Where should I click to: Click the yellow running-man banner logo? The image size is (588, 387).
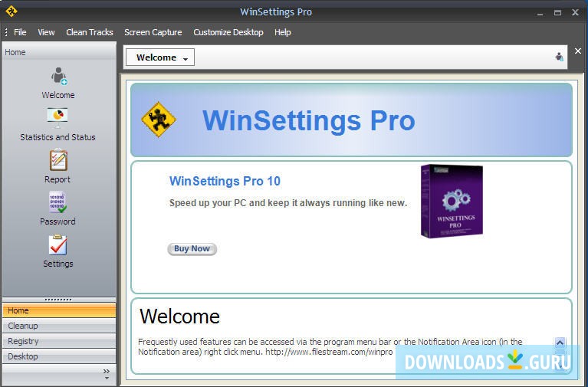pos(159,120)
